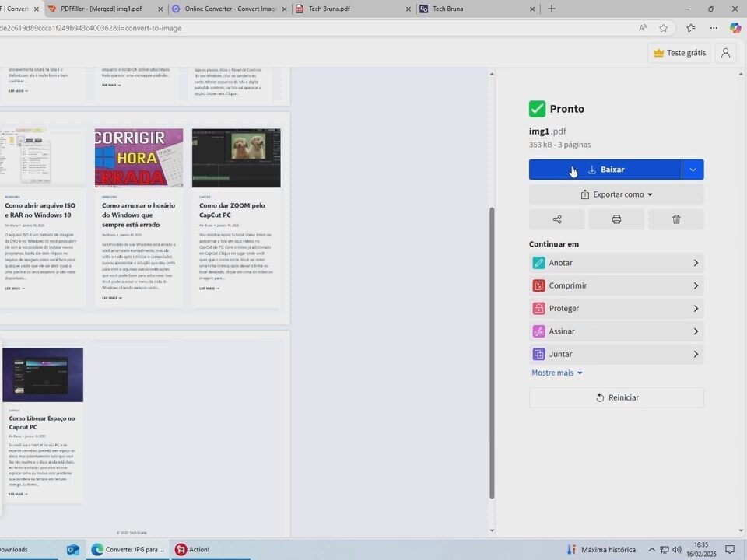Choose Comprimir to continue
Screen dimensions: 747x560
(x=616, y=285)
